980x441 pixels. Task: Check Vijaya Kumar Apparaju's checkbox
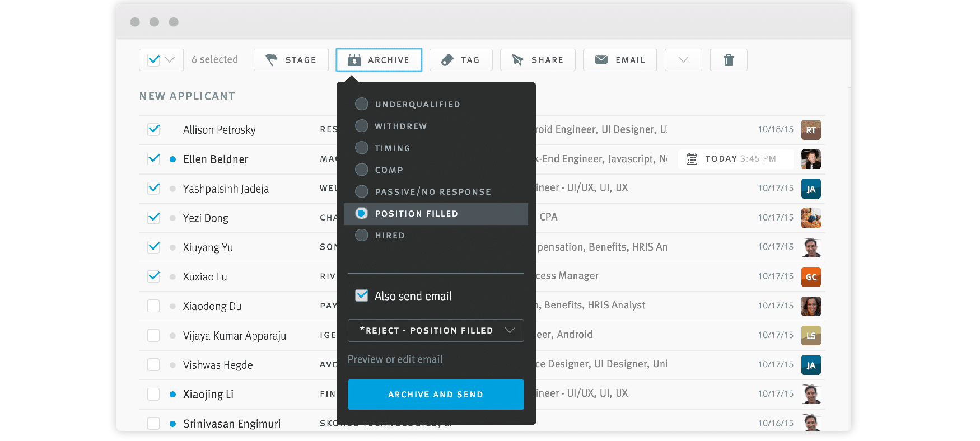tap(153, 335)
